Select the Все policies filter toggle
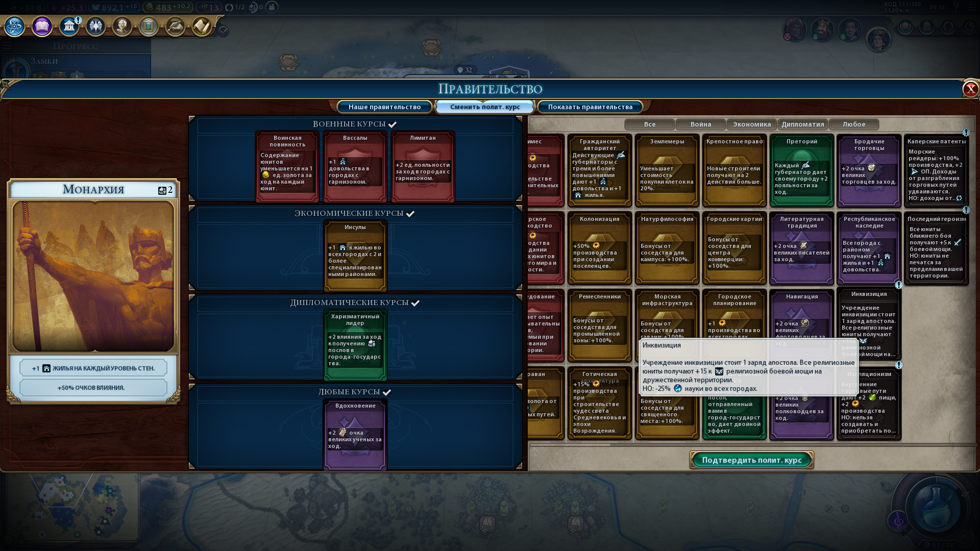 point(649,124)
